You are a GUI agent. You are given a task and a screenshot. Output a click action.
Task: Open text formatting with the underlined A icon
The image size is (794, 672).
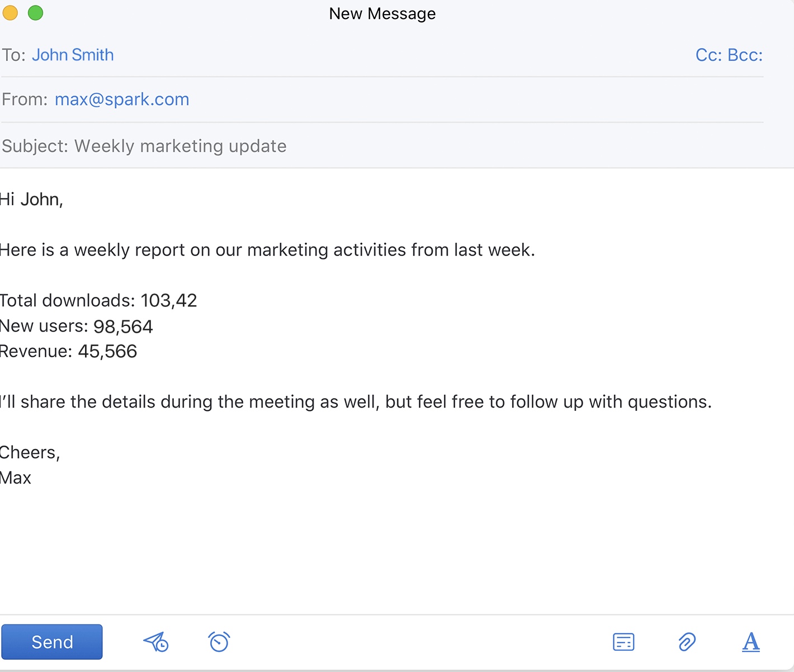[750, 642]
